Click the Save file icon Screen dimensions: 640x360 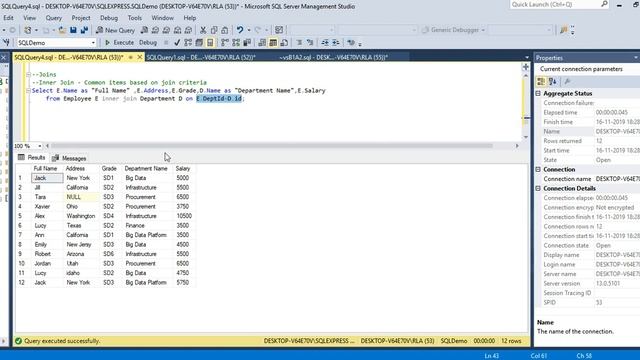[73, 30]
